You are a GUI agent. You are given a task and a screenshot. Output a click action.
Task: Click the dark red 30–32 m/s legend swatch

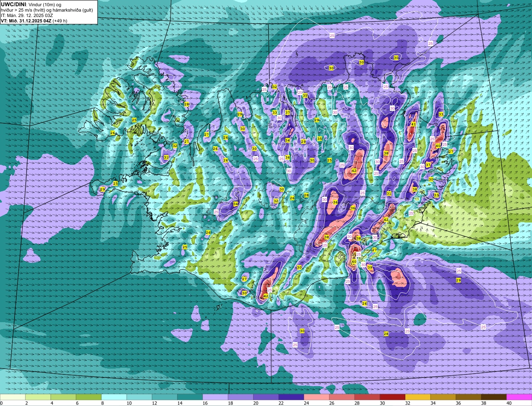pyautogui.click(x=393, y=397)
